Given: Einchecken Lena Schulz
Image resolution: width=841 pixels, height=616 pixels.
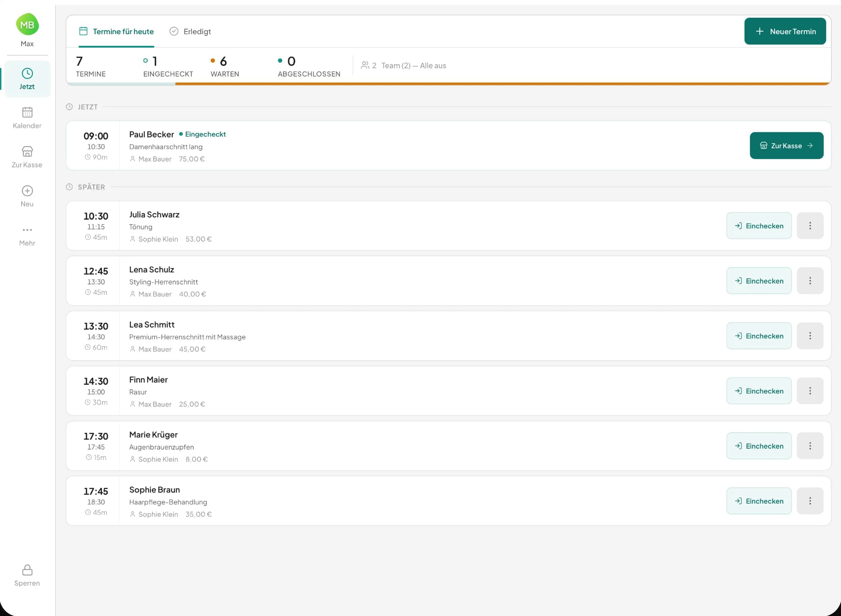Looking at the screenshot, I should point(759,281).
